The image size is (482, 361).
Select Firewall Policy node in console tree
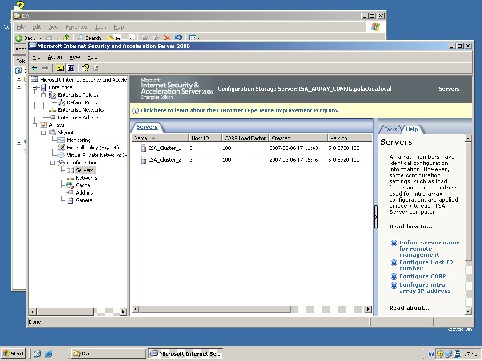coord(93,148)
